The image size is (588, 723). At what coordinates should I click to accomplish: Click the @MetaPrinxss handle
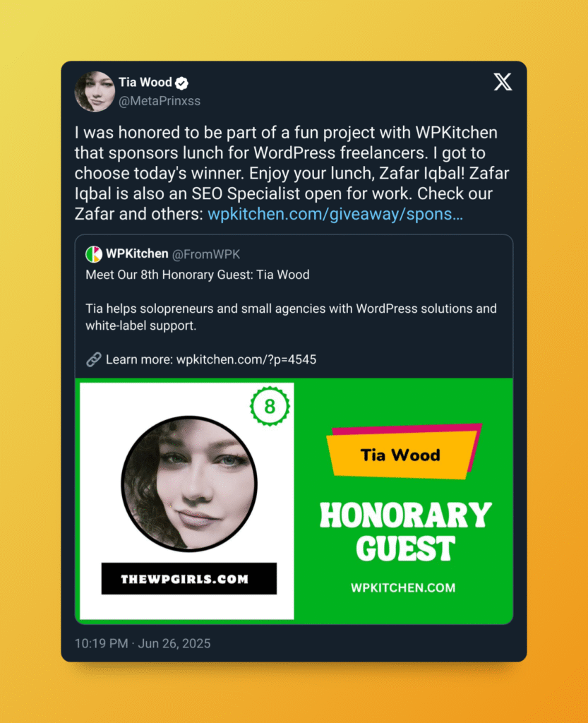click(160, 101)
